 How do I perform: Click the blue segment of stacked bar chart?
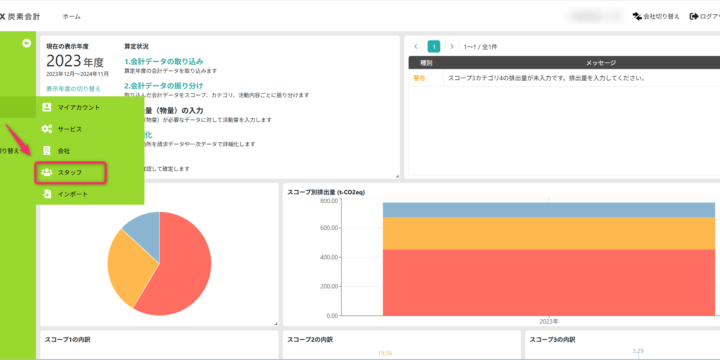pyautogui.click(x=549, y=210)
